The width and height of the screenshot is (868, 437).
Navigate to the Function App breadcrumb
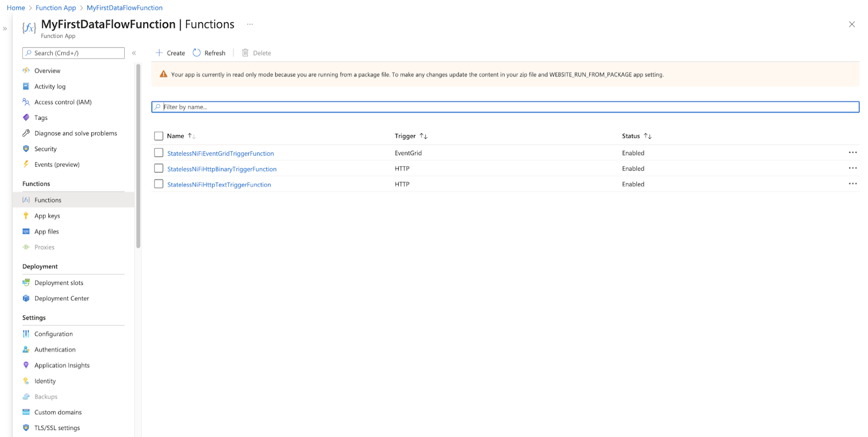56,8
